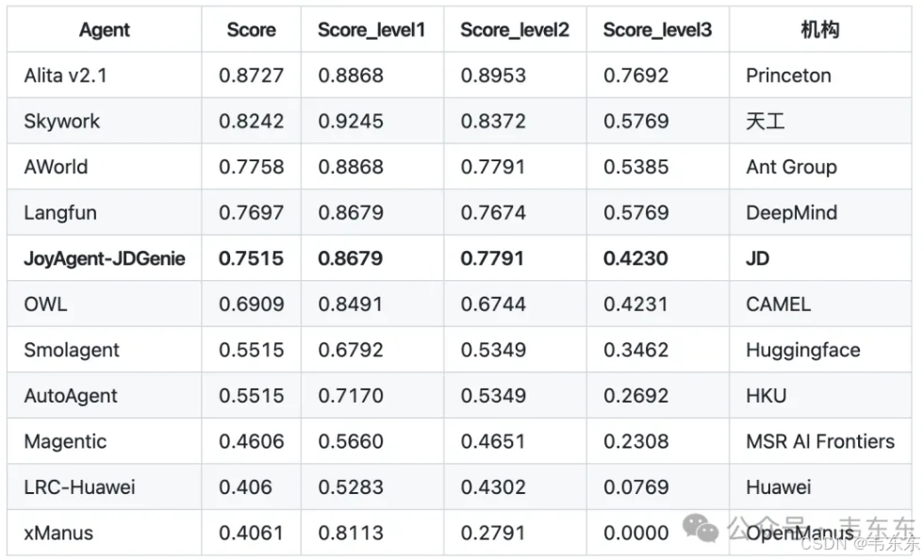Click the "CAMEL" organization cell
Viewport: 924px width, 560px height.
tap(779, 305)
